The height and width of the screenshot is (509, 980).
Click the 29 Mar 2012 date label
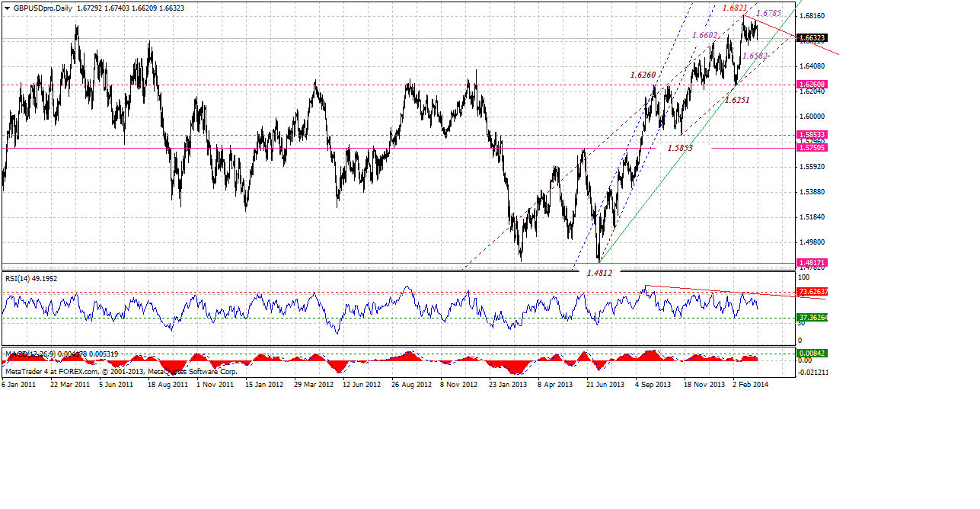coord(313,385)
